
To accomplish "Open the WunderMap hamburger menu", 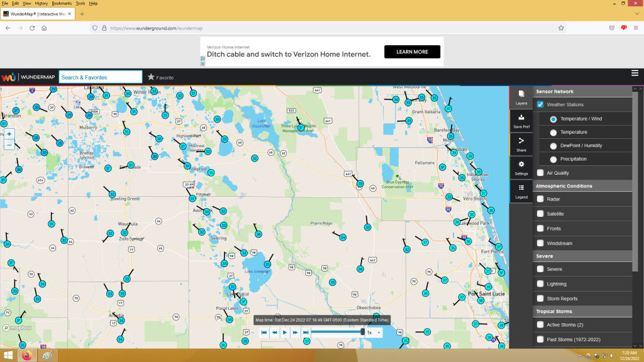I will 635,73.
